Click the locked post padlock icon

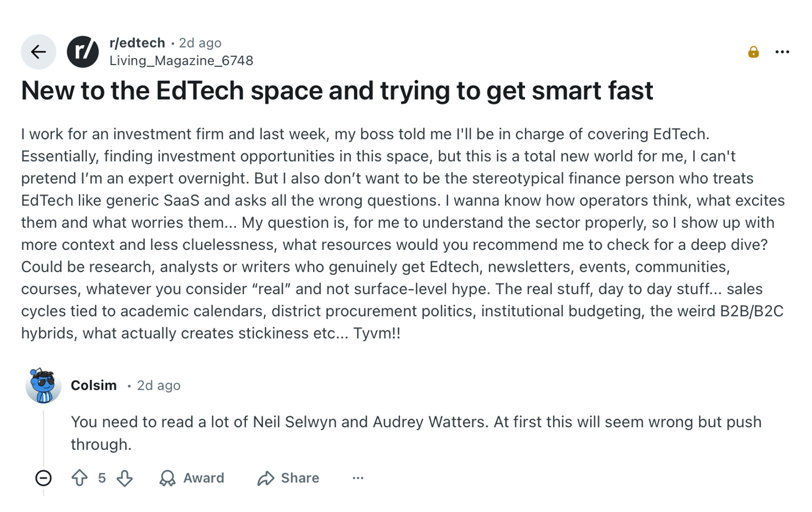[753, 52]
